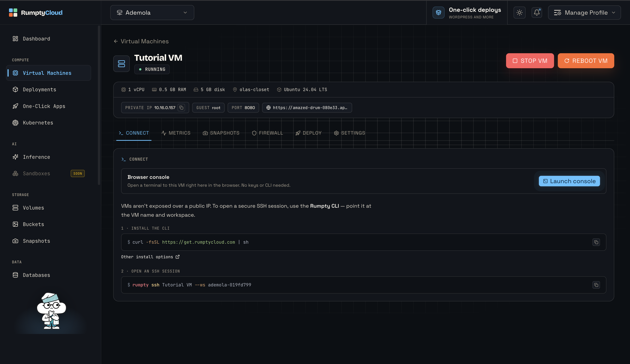The width and height of the screenshot is (630, 364).
Task: Switch to the Deploy tab
Action: pyautogui.click(x=308, y=133)
